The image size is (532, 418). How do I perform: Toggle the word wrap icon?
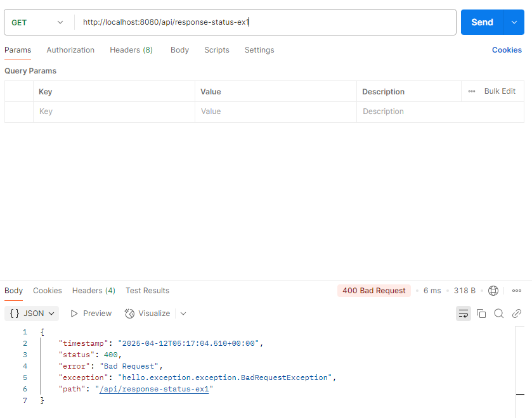[x=463, y=313]
